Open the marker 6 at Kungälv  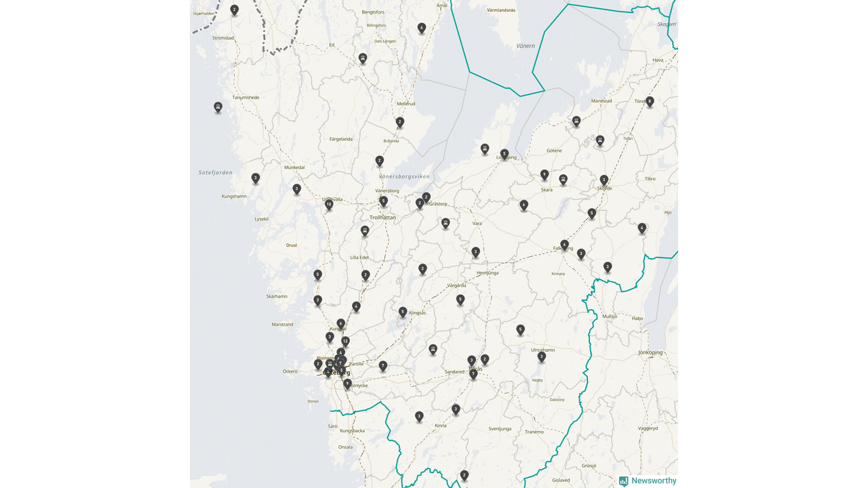point(341,325)
